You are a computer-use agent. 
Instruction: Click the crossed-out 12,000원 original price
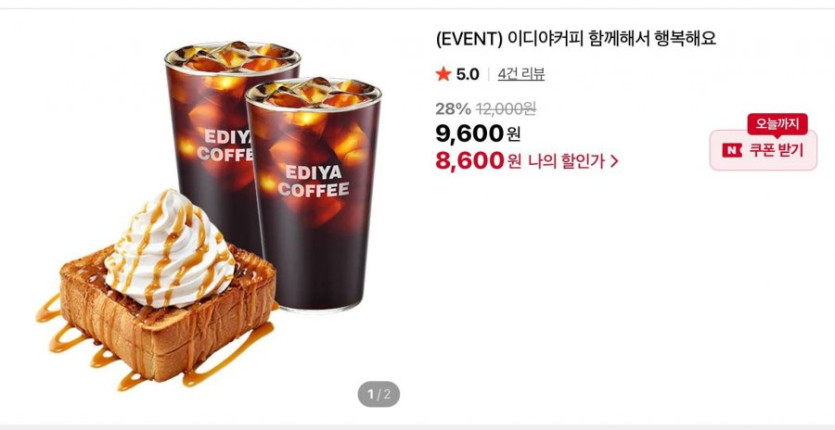click(x=506, y=109)
